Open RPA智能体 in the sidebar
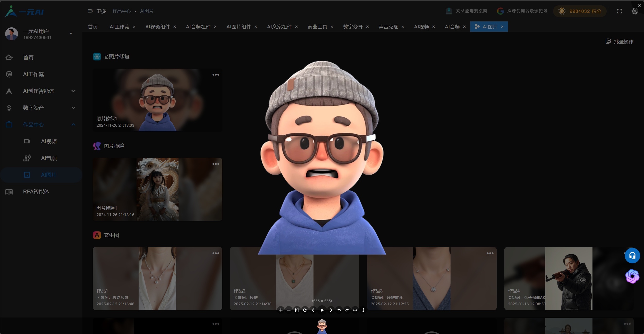 click(36, 192)
